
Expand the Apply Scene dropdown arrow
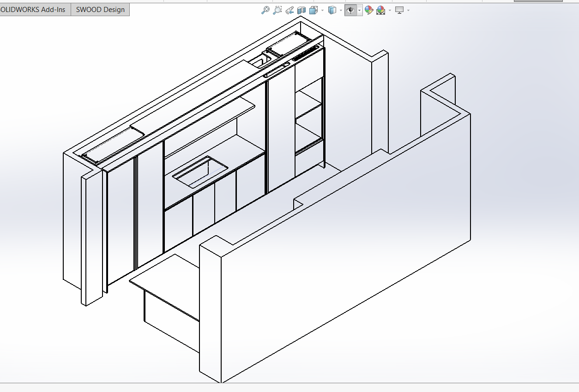pos(390,10)
